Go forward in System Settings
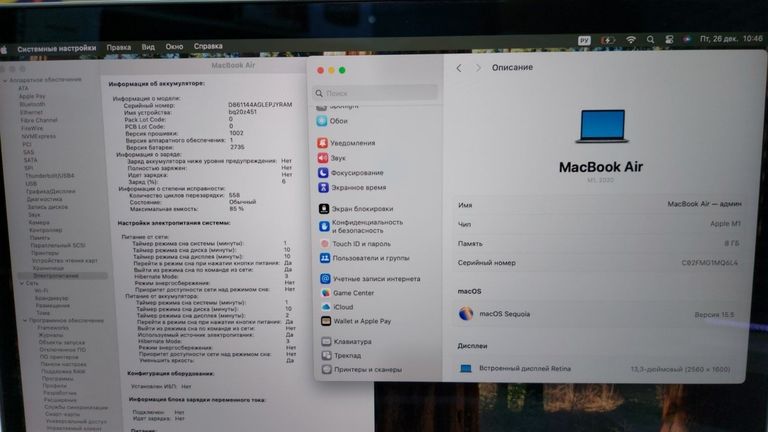 click(478, 68)
